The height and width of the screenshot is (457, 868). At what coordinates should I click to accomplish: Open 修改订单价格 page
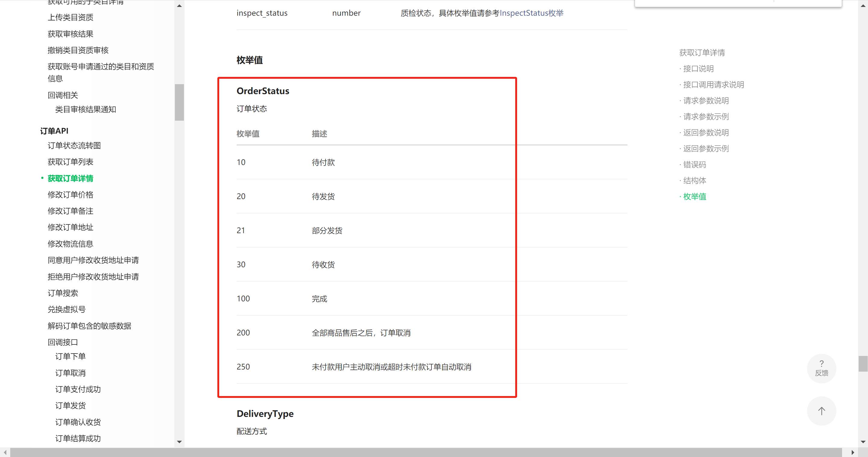[x=71, y=195]
